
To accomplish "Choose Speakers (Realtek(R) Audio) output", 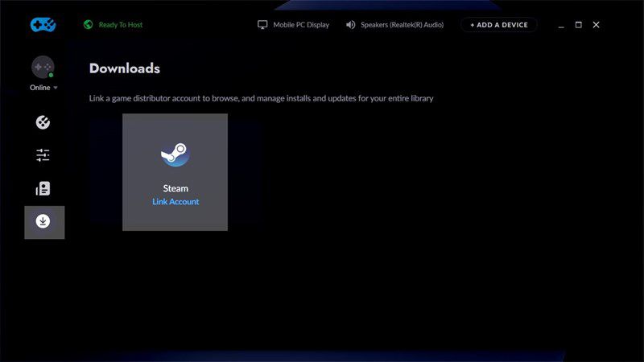I will tap(402, 25).
